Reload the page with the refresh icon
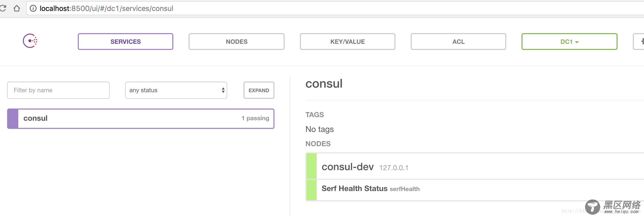The image size is (644, 216). [3, 8]
